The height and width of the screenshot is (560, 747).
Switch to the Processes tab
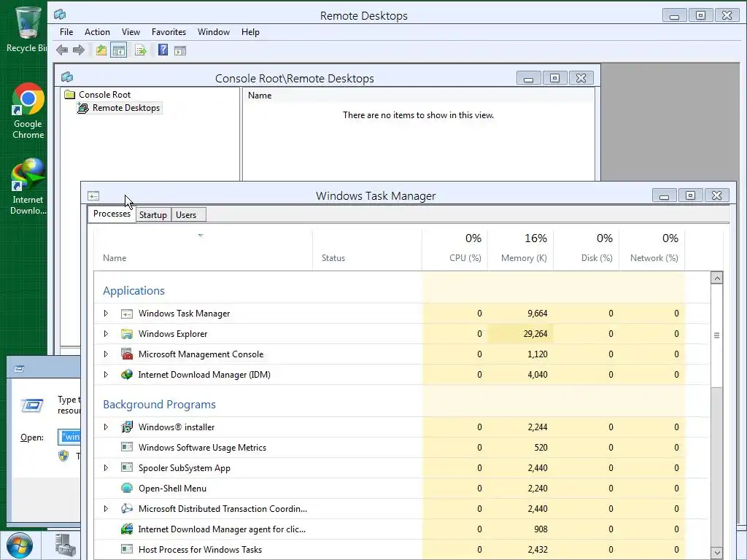(x=112, y=214)
